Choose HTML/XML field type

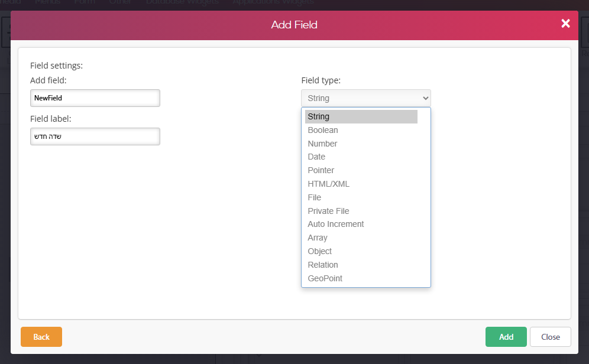pyautogui.click(x=361, y=184)
